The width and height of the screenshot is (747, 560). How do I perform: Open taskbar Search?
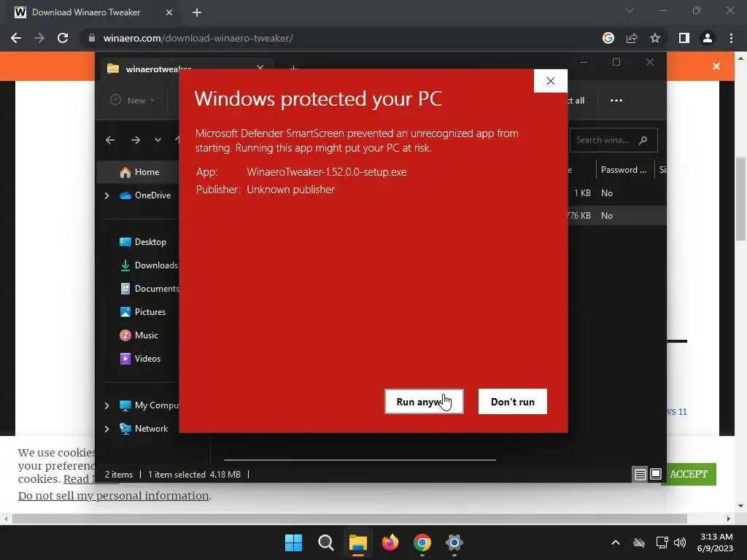(x=326, y=542)
